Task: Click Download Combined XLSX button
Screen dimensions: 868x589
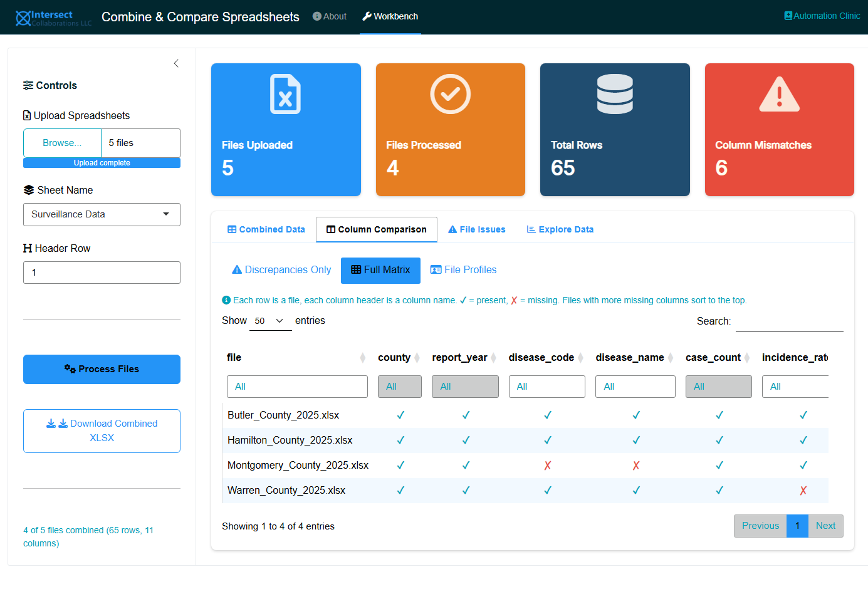Action: pos(102,431)
